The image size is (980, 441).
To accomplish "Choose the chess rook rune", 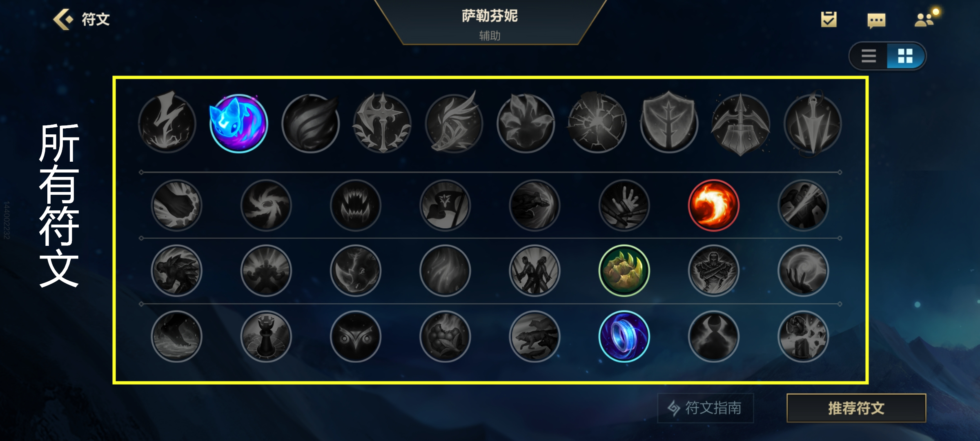I will [x=266, y=336].
